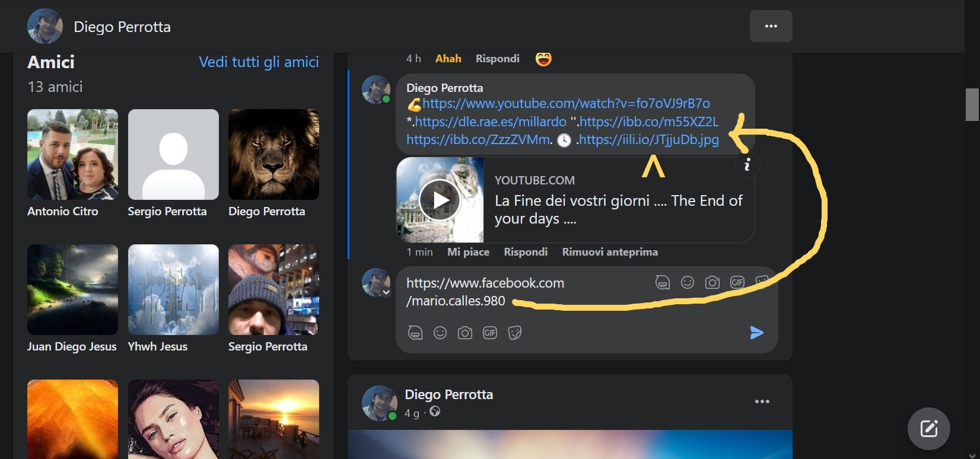This screenshot has width=980, height=459.
Task: Open emoji picker in the send arrow row
Action: (x=440, y=333)
